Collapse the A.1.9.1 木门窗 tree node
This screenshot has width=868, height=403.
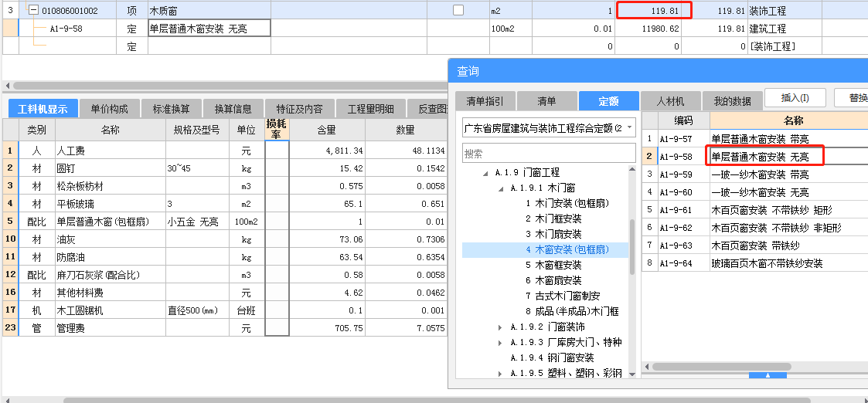pos(500,188)
